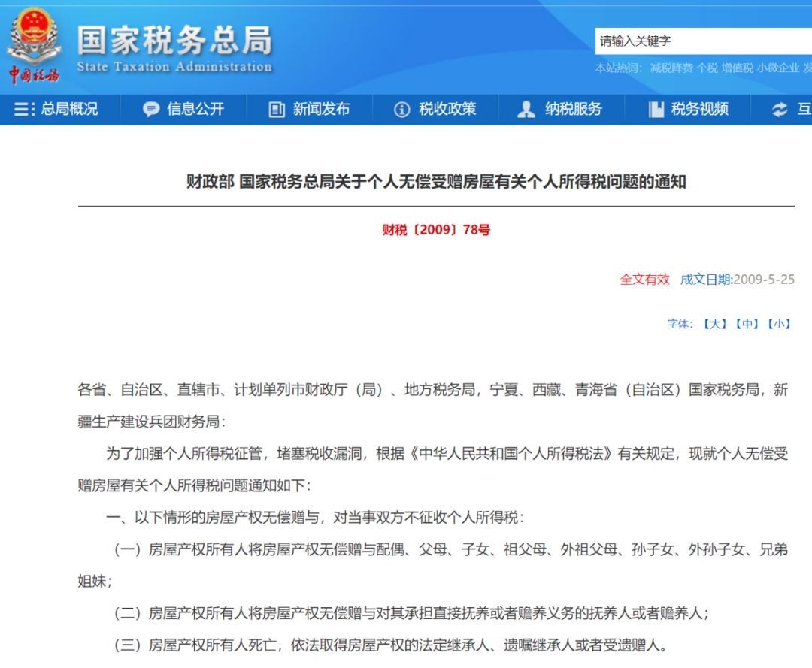The height and width of the screenshot is (668, 812).
Task: Click the person icon beside 纳税服务
Action: pos(526,109)
